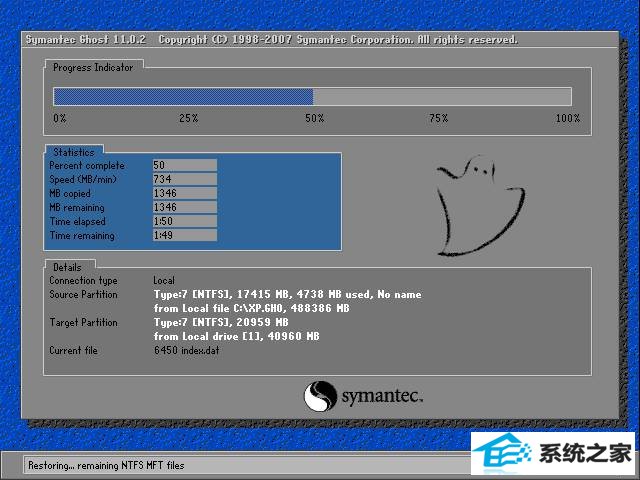This screenshot has height=480, width=640.
Task: Click the blue filled progress bar portion
Action: click(183, 97)
